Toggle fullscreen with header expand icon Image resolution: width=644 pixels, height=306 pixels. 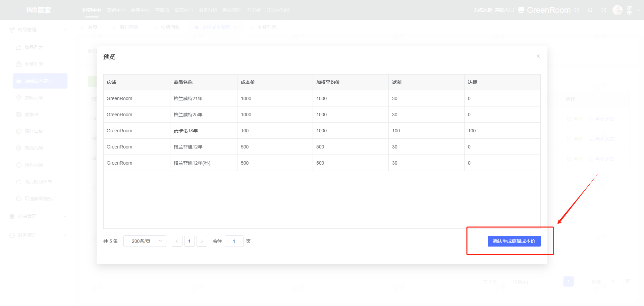click(x=604, y=10)
